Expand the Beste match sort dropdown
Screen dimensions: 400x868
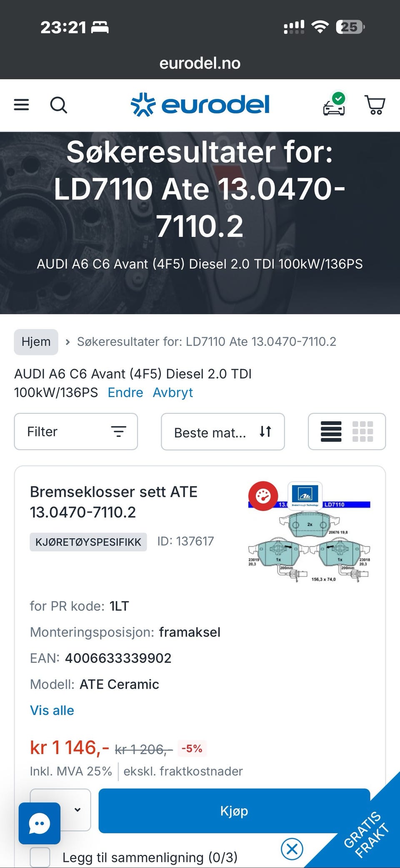click(222, 432)
